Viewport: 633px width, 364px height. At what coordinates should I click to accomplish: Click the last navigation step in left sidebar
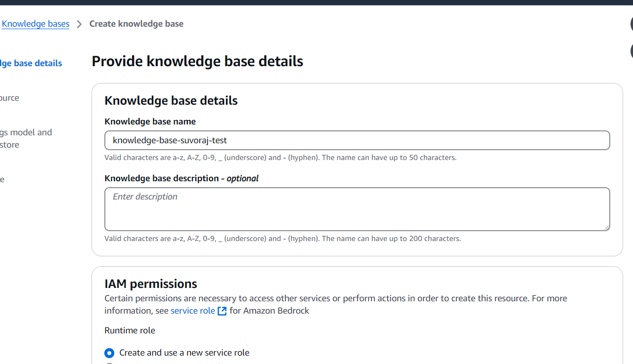coord(2,179)
